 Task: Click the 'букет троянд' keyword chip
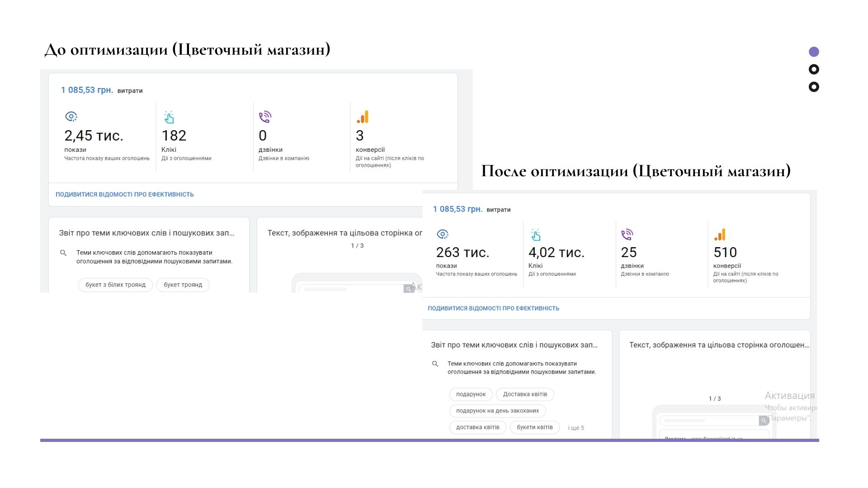point(183,285)
